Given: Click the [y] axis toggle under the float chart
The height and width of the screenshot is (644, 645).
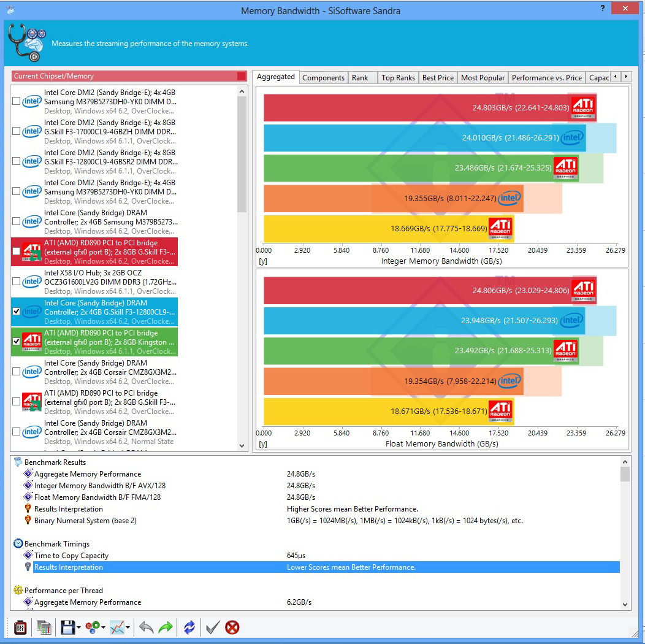Looking at the screenshot, I should pyautogui.click(x=263, y=444).
